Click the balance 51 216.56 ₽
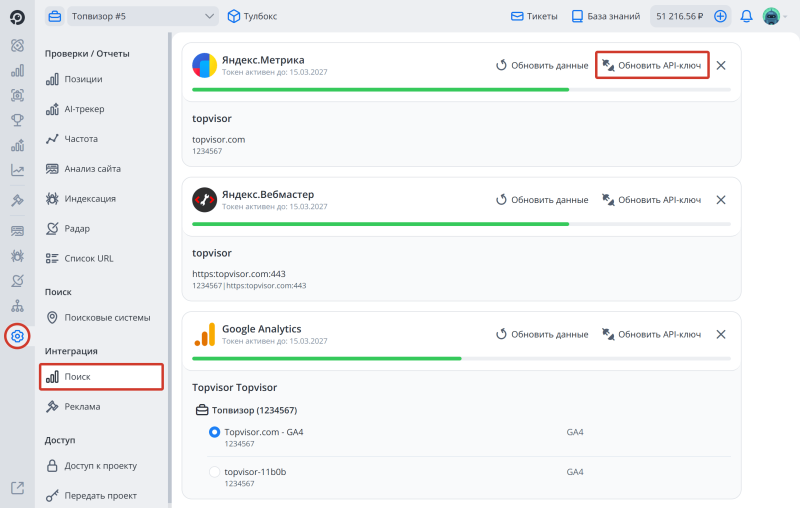This screenshot has width=800, height=508. coord(680,16)
